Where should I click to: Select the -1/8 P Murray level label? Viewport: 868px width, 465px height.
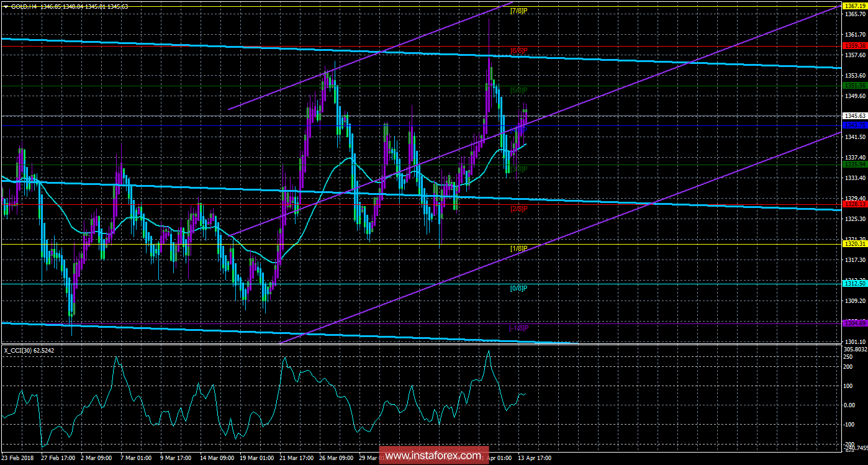coord(518,327)
